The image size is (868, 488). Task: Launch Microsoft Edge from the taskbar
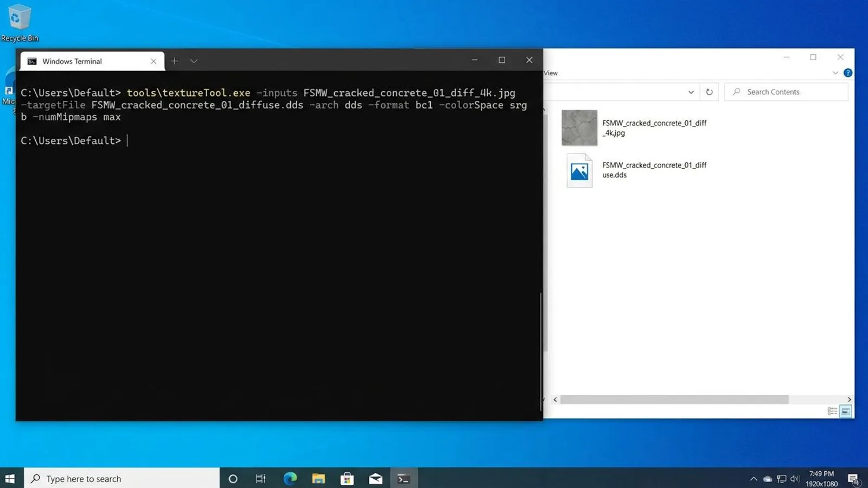point(290,478)
